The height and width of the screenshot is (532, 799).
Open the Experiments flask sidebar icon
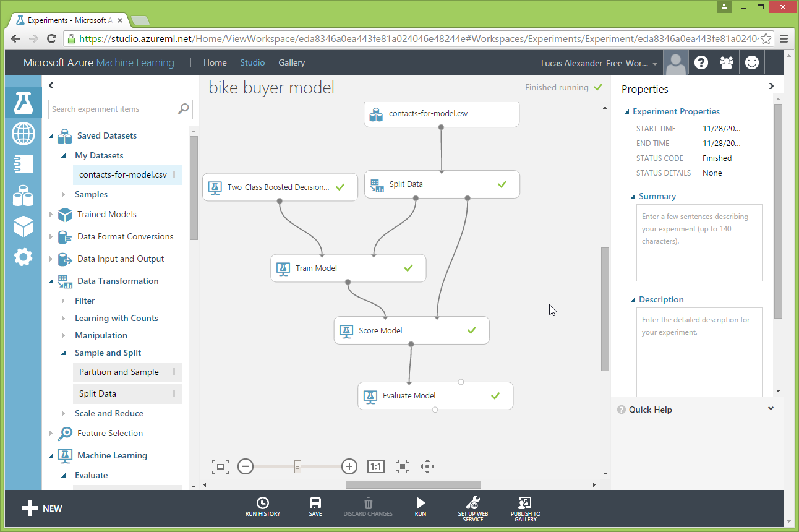click(x=23, y=103)
